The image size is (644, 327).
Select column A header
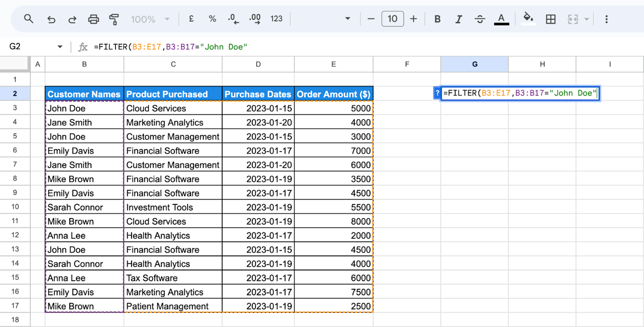(x=38, y=64)
